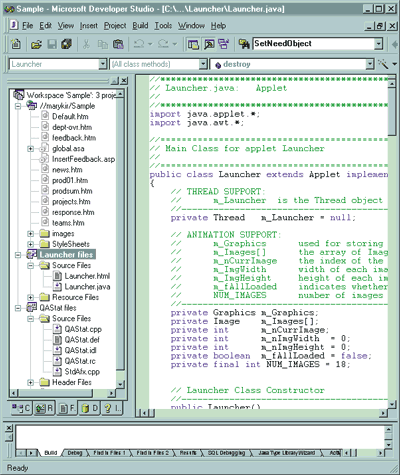Viewport: 400px width, 475px height.
Task: Open the Undo history dropdown arrow
Action: click(150, 44)
